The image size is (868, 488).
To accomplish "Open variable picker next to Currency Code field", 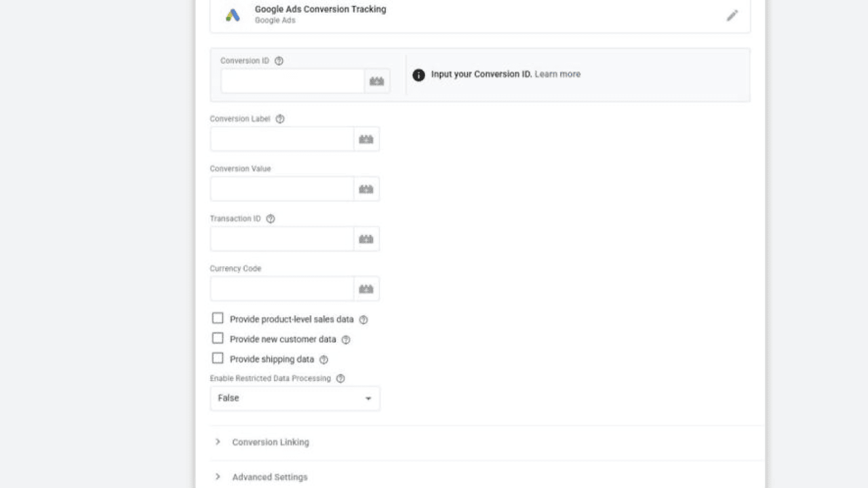I will (x=366, y=289).
